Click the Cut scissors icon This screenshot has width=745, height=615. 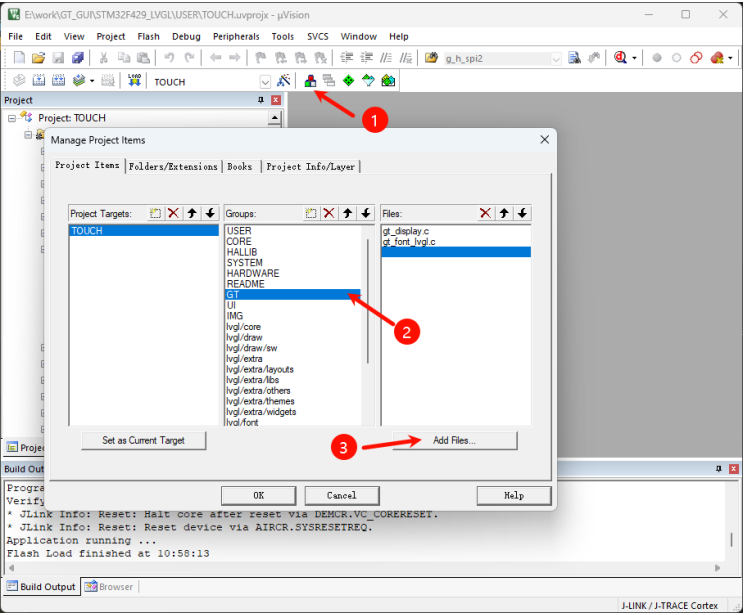[103, 58]
